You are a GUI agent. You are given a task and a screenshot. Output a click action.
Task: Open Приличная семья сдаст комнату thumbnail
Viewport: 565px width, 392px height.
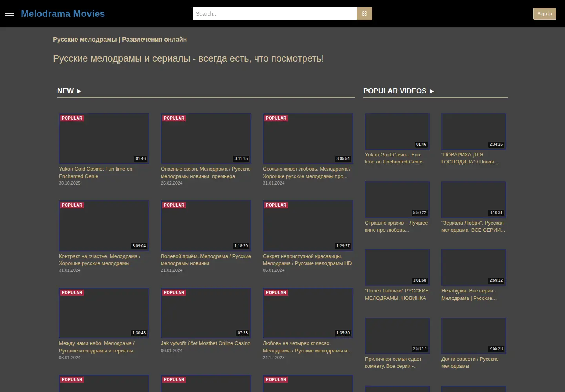(x=397, y=336)
